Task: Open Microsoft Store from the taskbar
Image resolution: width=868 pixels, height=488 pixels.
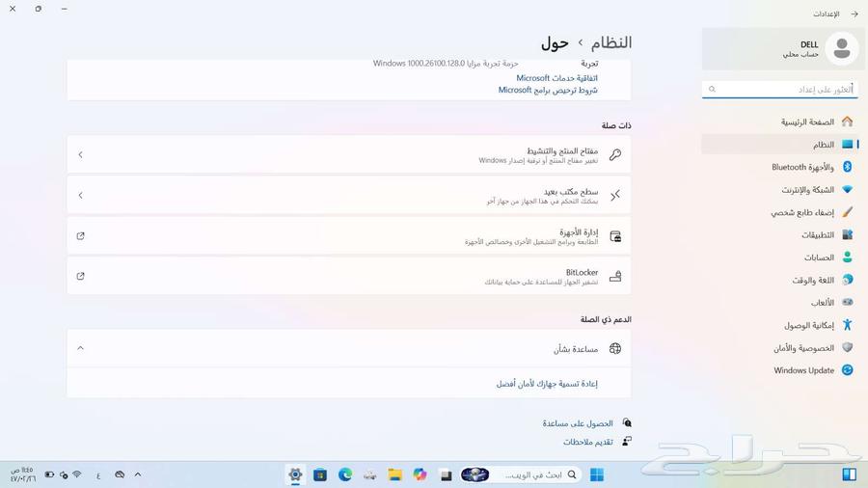Action: click(x=320, y=474)
